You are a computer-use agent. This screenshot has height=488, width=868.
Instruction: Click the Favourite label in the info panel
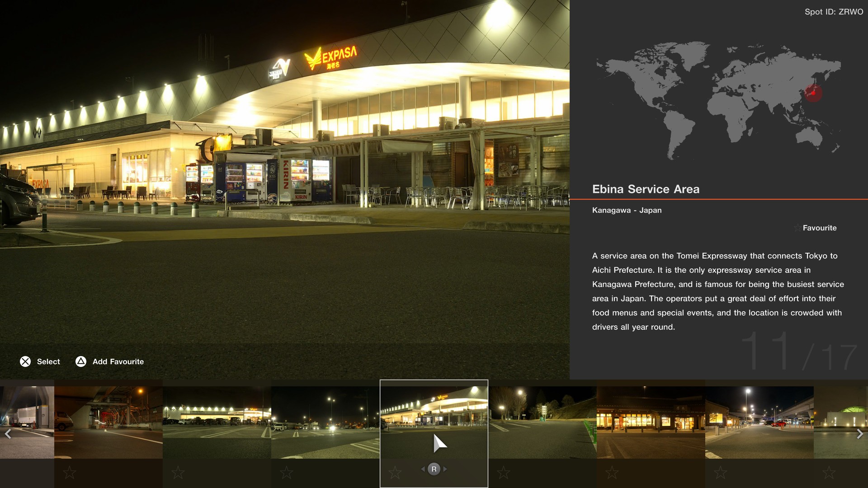[x=819, y=228]
